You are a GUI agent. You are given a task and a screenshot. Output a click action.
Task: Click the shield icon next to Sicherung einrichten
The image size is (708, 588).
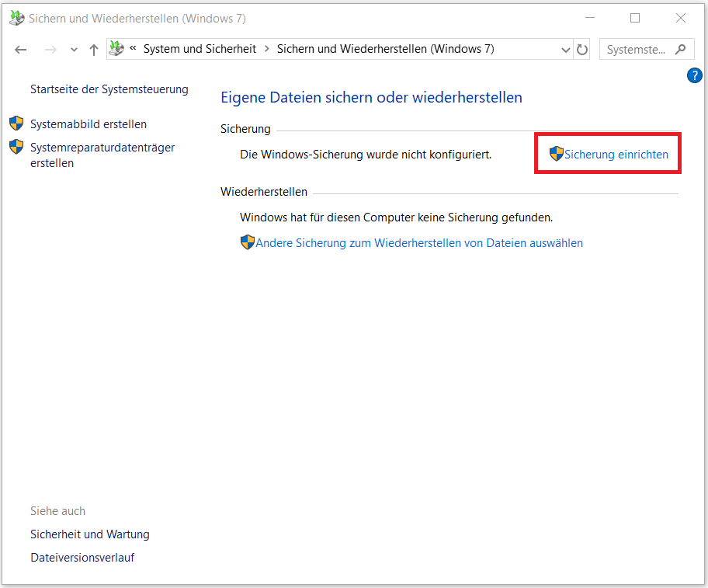click(x=557, y=154)
